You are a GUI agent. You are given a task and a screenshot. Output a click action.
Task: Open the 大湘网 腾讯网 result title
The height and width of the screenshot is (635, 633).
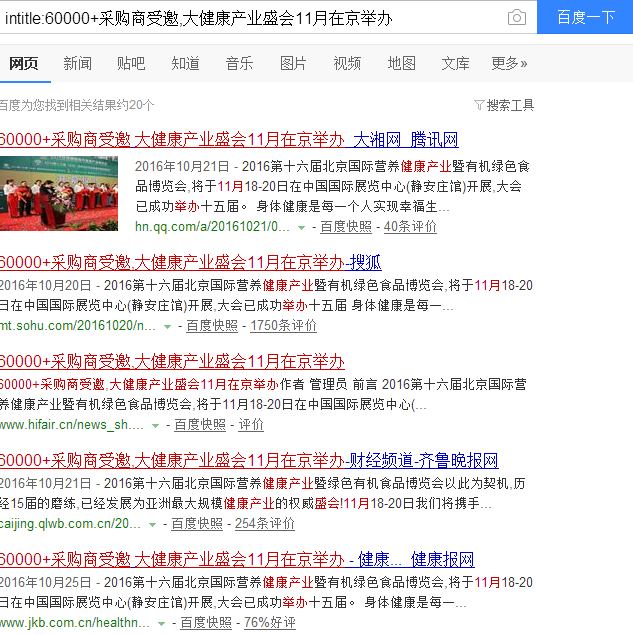click(229, 140)
